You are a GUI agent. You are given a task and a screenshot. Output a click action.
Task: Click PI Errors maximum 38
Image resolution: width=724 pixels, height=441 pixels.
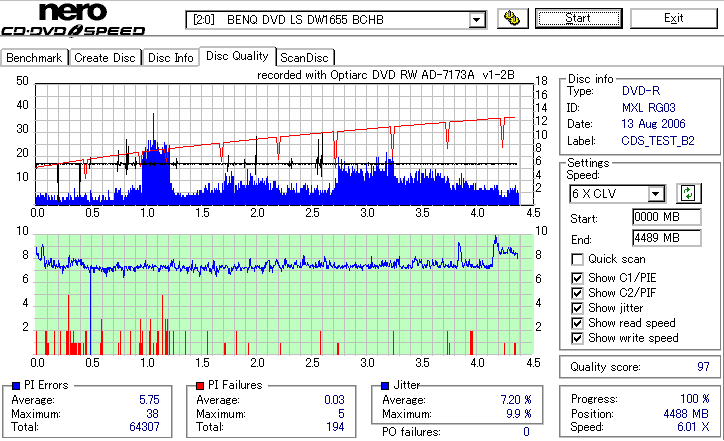tap(152, 414)
